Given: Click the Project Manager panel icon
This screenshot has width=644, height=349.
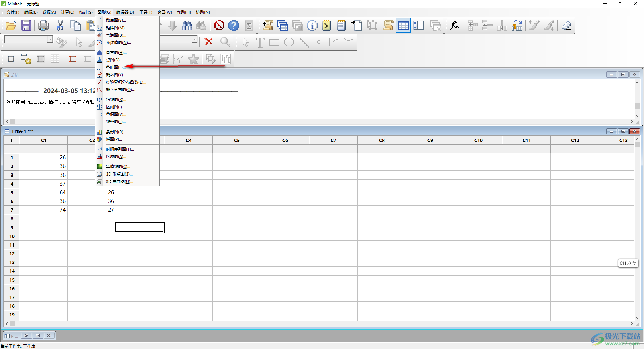Looking at the screenshot, I should 418,26.
